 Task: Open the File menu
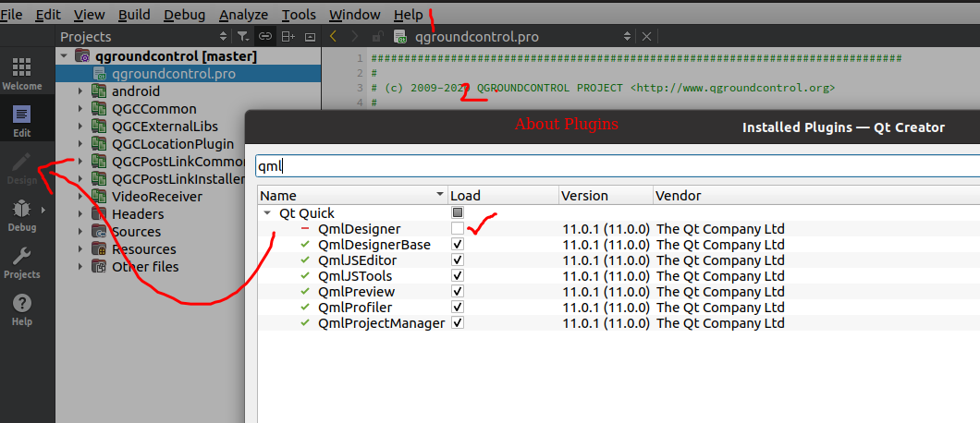coord(10,15)
